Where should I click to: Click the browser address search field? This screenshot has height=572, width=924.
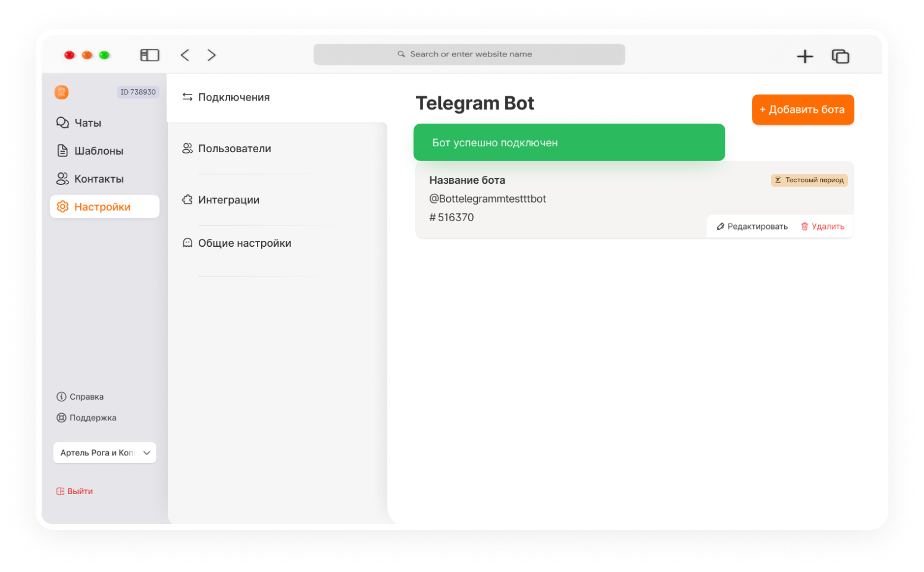coord(469,54)
